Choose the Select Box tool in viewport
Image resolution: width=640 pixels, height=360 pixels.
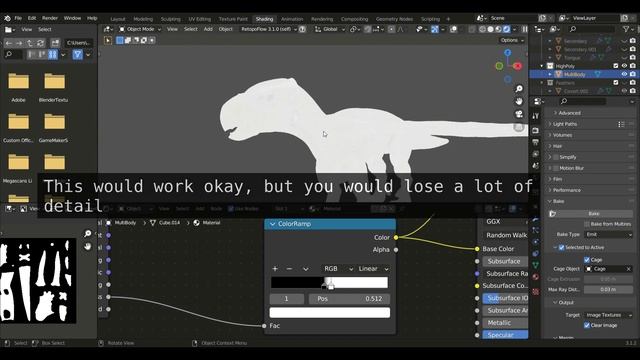click(108, 40)
